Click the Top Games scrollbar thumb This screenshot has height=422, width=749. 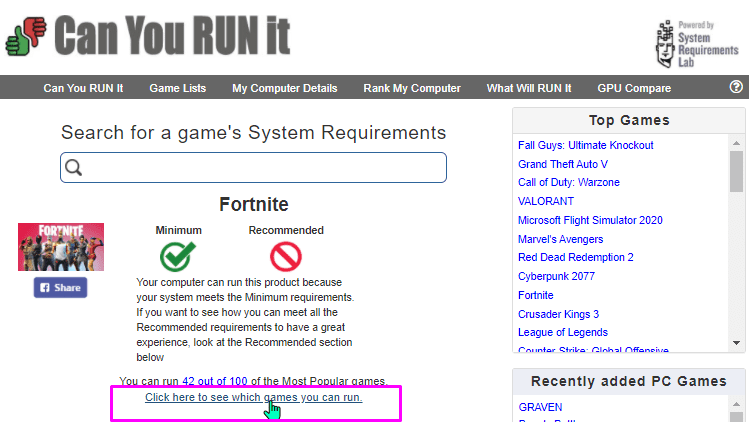(736, 172)
